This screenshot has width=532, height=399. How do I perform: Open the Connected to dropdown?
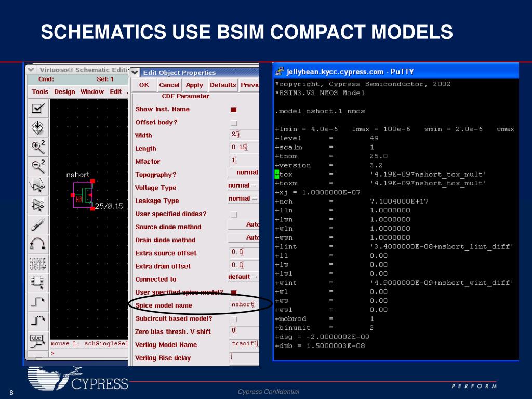[x=243, y=277]
